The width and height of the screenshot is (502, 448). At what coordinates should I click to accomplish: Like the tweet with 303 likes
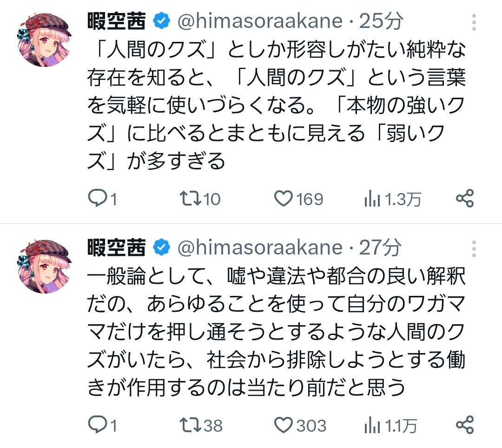coord(283,425)
